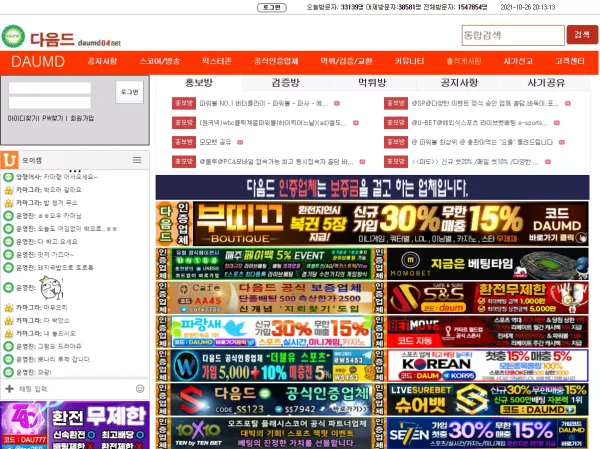Click the 아이디찾기 link

pyautogui.click(x=23, y=118)
